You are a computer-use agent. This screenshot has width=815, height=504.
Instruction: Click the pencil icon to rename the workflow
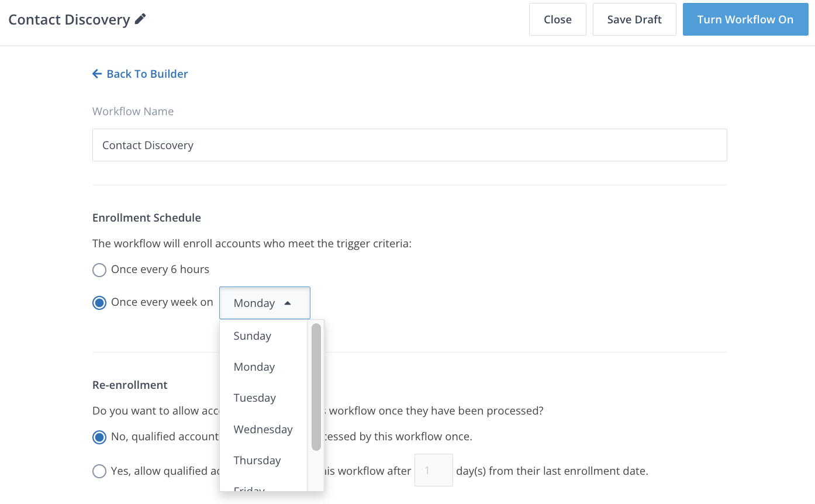coord(139,19)
